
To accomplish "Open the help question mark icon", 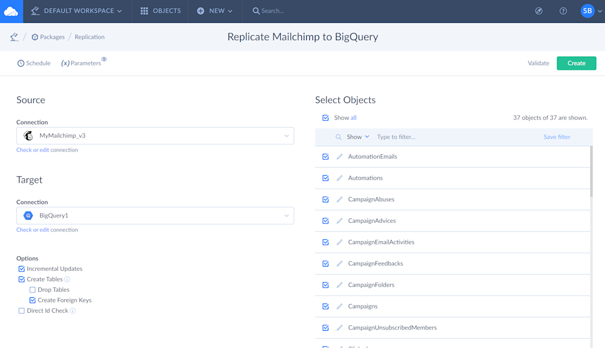I will (x=563, y=11).
